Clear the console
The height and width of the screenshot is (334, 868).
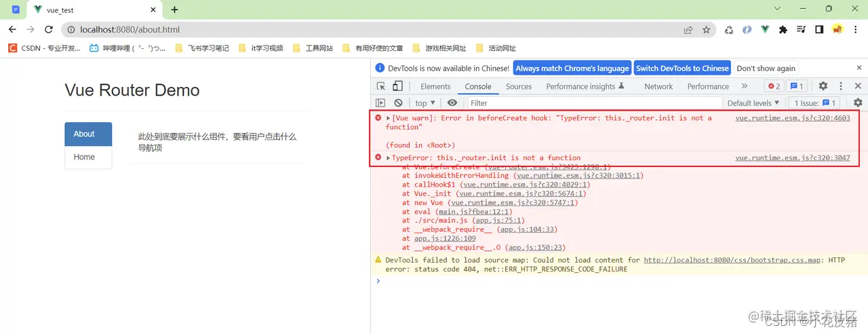click(398, 103)
